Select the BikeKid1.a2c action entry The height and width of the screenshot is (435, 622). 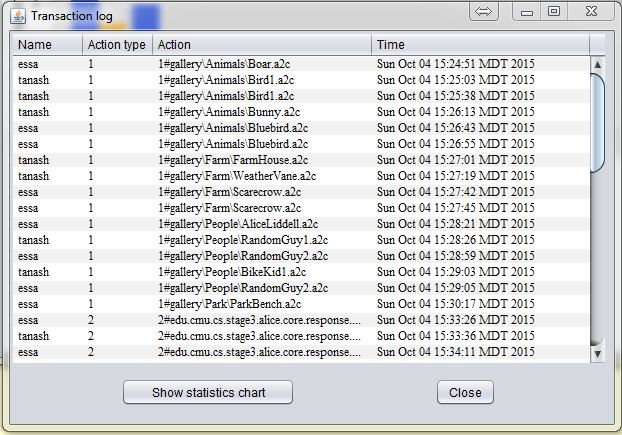point(232,272)
